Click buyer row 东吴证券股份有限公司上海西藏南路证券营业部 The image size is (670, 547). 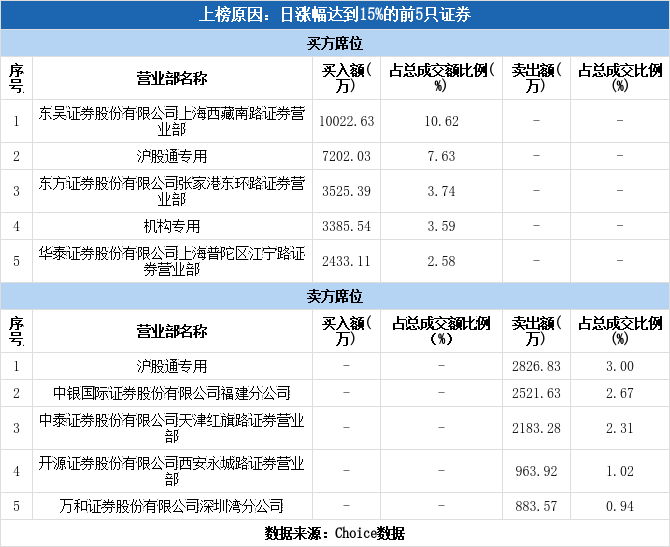(172, 121)
